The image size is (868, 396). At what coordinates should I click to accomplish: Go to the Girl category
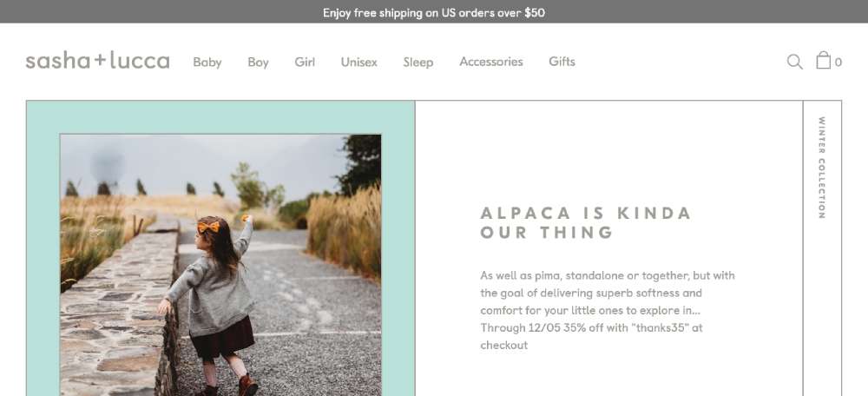click(x=305, y=62)
